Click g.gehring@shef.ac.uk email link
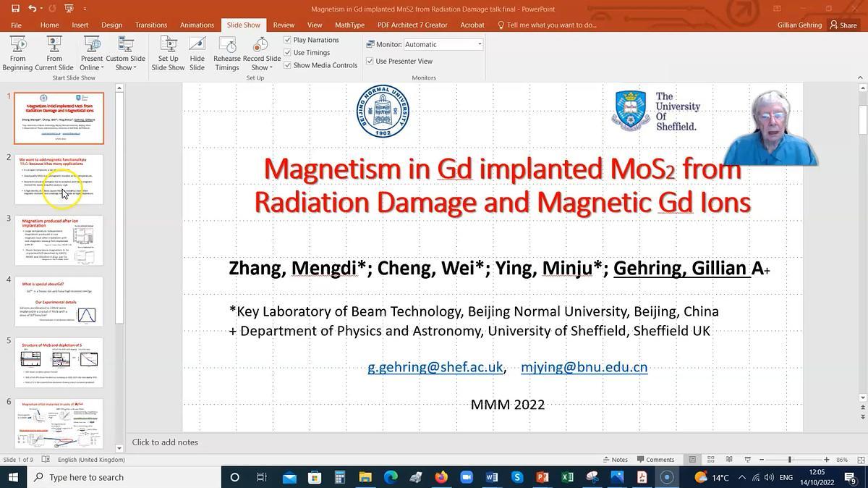The image size is (868, 488). tap(435, 367)
